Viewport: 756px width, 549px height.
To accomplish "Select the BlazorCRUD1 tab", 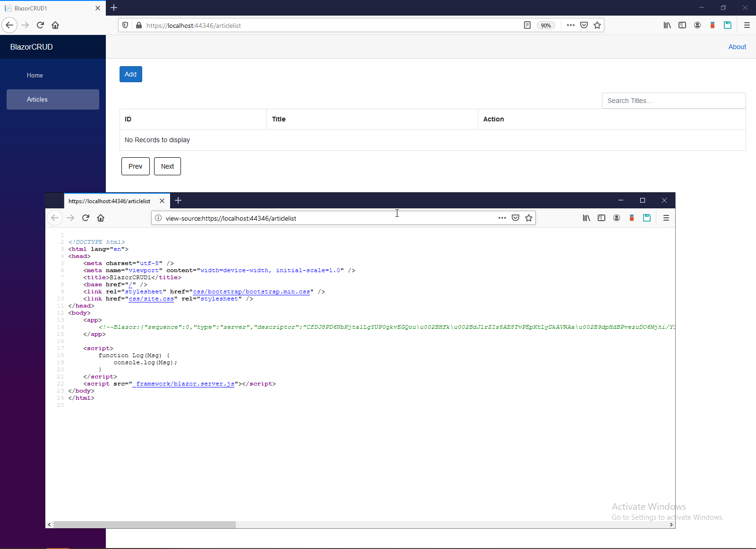I will 52,8.
